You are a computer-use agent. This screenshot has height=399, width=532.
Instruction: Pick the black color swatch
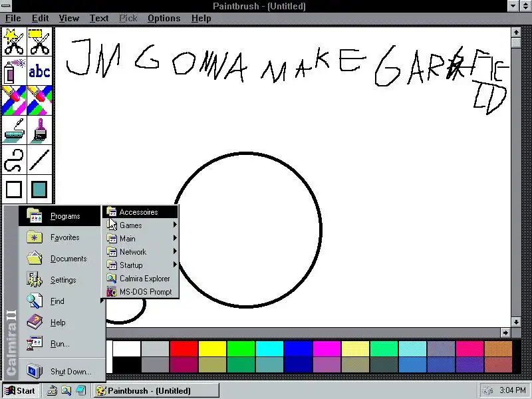126,365
